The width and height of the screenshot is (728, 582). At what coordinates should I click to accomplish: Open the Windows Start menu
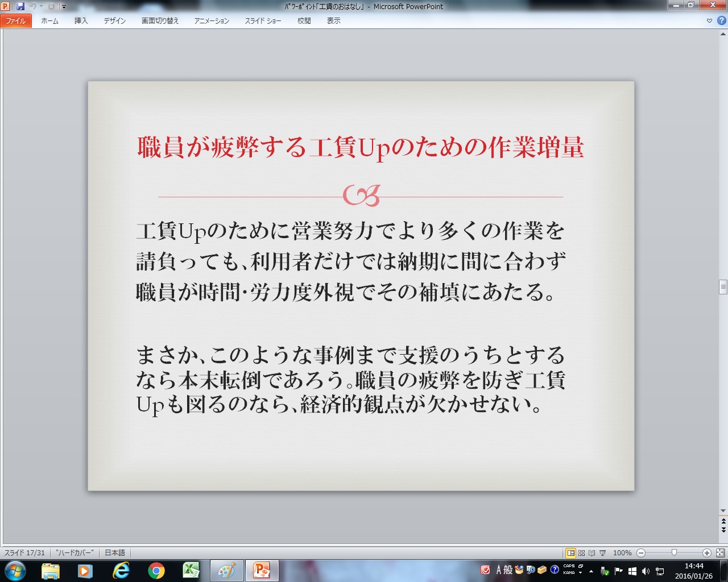coord(15,571)
